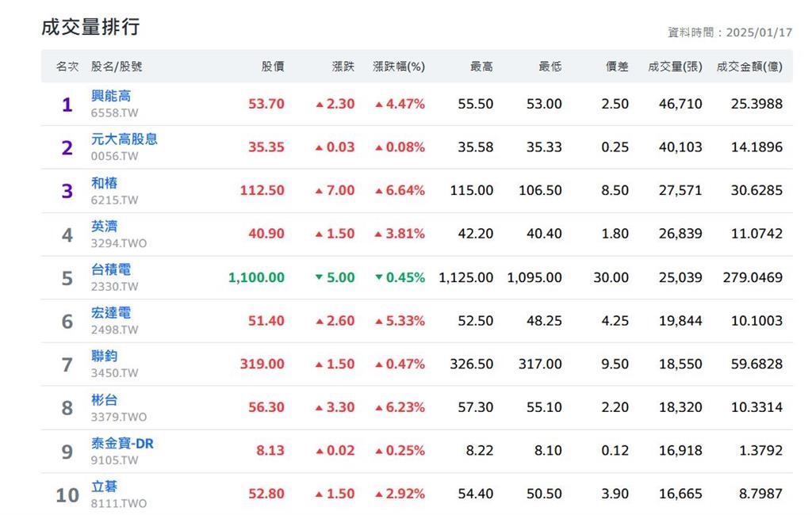Click the 成交量(張) column header

tap(675, 67)
